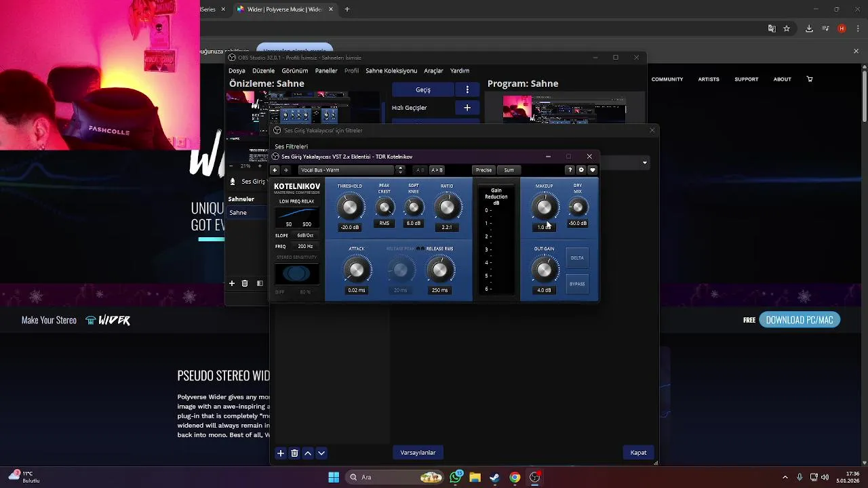Open the shopping cart on Polyverse site
This screenshot has height=488, width=868.
(x=810, y=79)
